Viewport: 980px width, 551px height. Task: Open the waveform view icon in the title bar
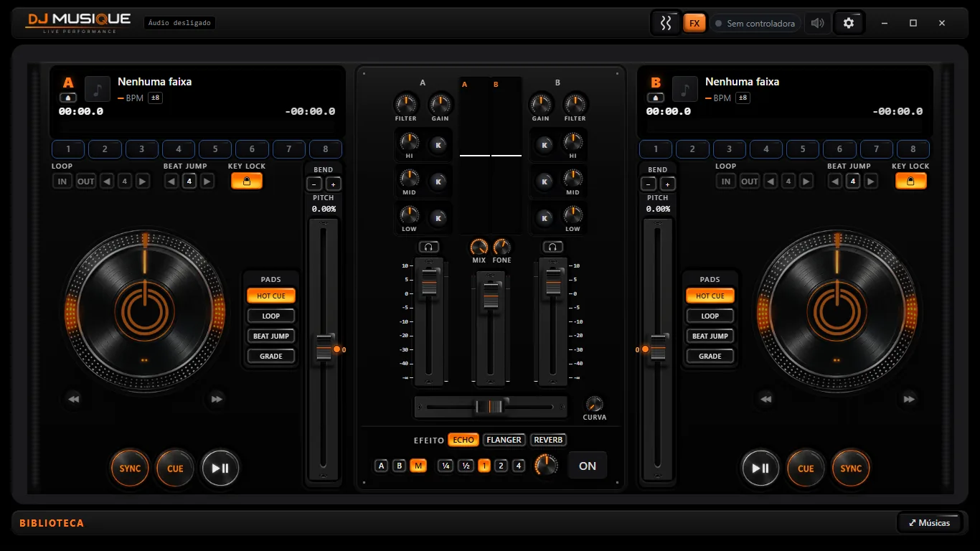click(666, 23)
